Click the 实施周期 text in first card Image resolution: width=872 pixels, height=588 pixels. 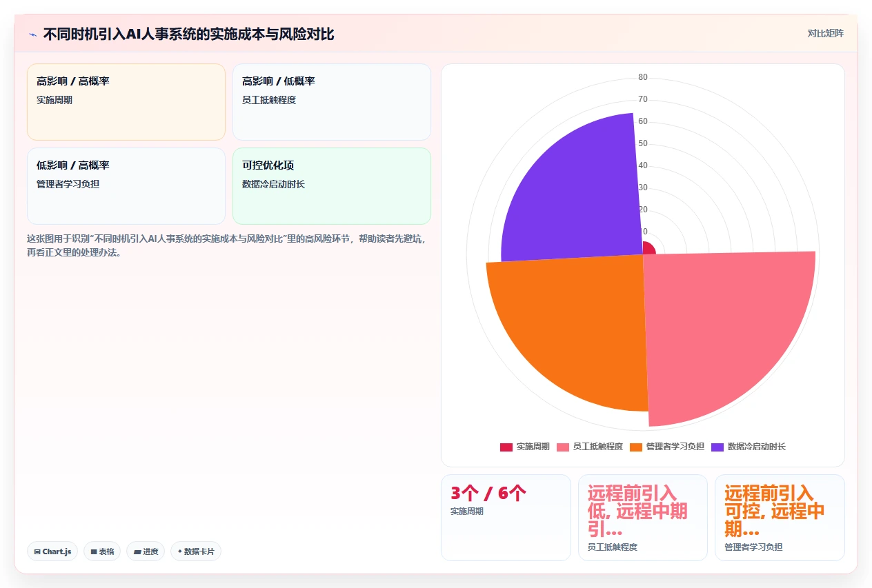(54, 100)
